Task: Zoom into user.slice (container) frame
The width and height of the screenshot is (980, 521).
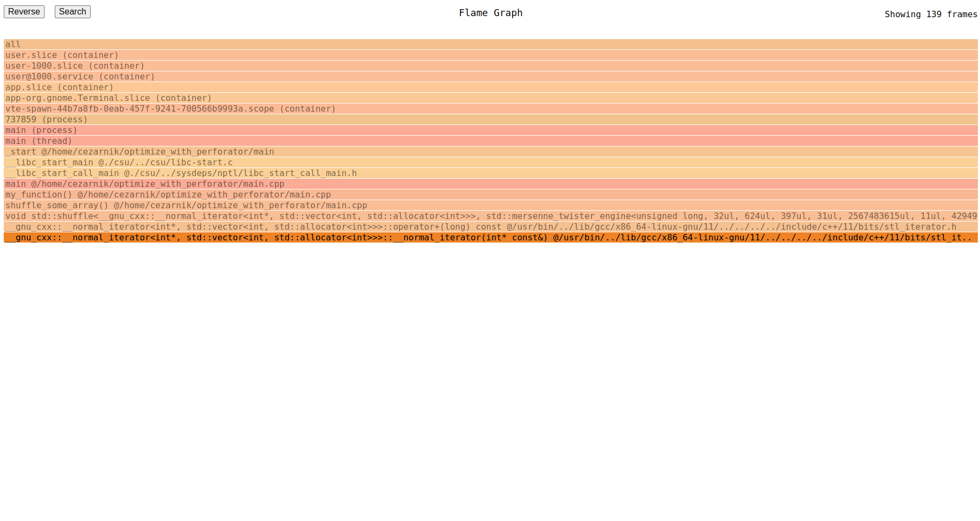Action: click(490, 55)
